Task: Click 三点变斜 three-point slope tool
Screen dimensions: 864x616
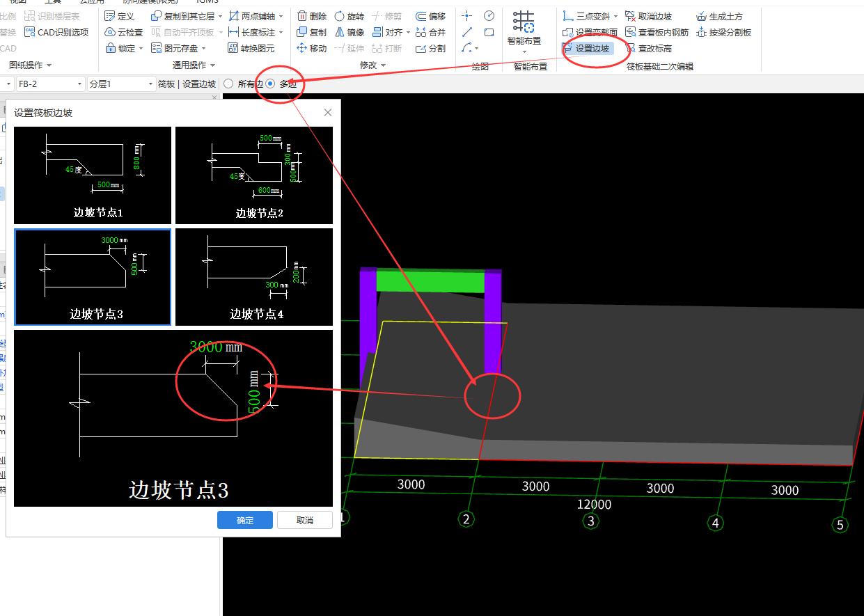Action: click(587, 16)
